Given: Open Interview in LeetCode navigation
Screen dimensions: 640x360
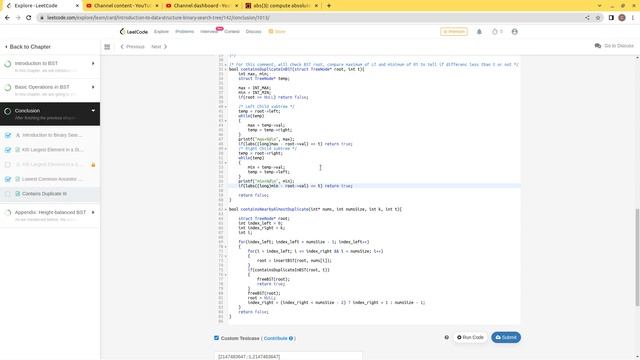Looking at the screenshot, I should pyautogui.click(x=209, y=31).
